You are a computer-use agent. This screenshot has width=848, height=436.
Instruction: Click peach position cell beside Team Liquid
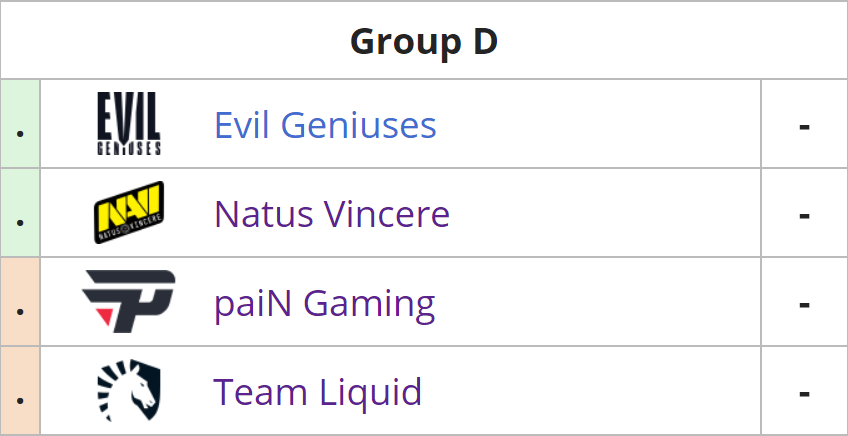[x=20, y=390]
